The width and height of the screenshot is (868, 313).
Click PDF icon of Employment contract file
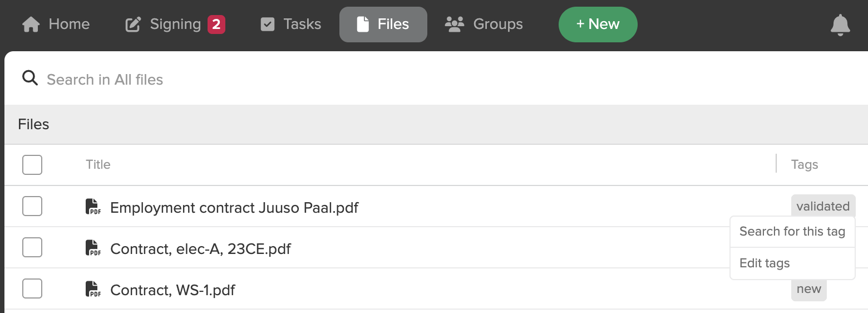(x=93, y=207)
